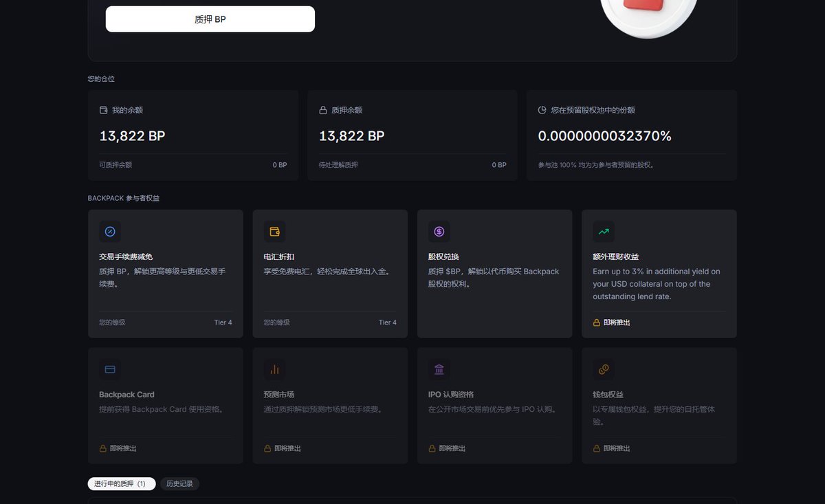Screen dimensions: 825x504
Task: Click the 您的仓位 section heading
Action: [101, 79]
